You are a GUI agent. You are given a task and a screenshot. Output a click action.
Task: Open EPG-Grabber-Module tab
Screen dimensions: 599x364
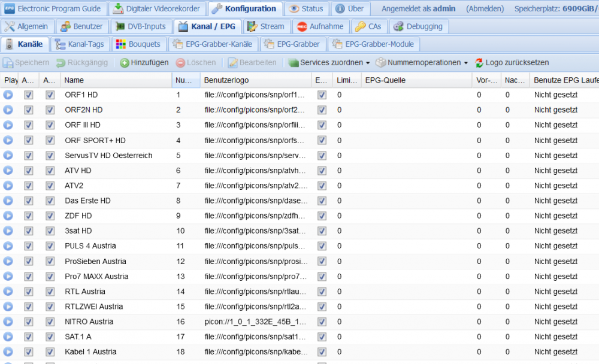click(x=374, y=44)
